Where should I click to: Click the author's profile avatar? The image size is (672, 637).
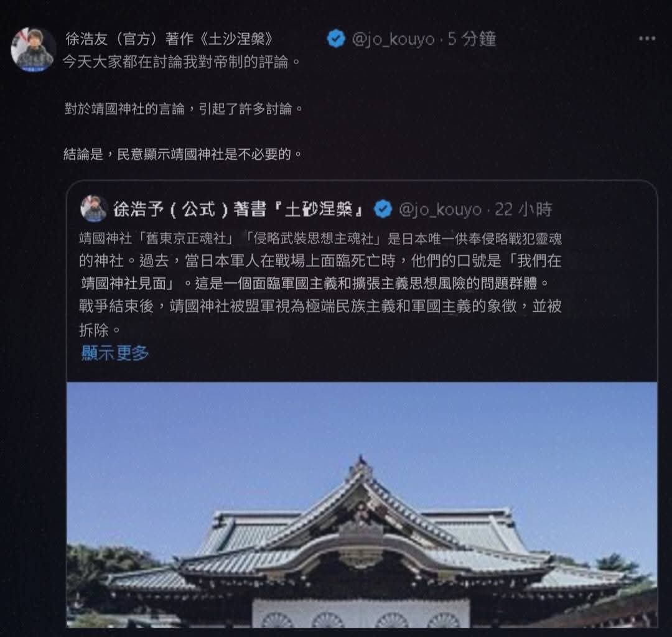33,50
